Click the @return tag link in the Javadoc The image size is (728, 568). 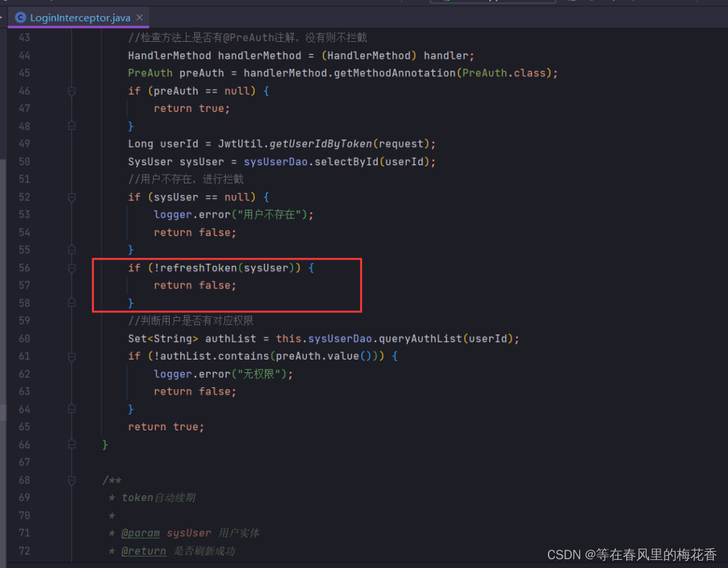(144, 550)
